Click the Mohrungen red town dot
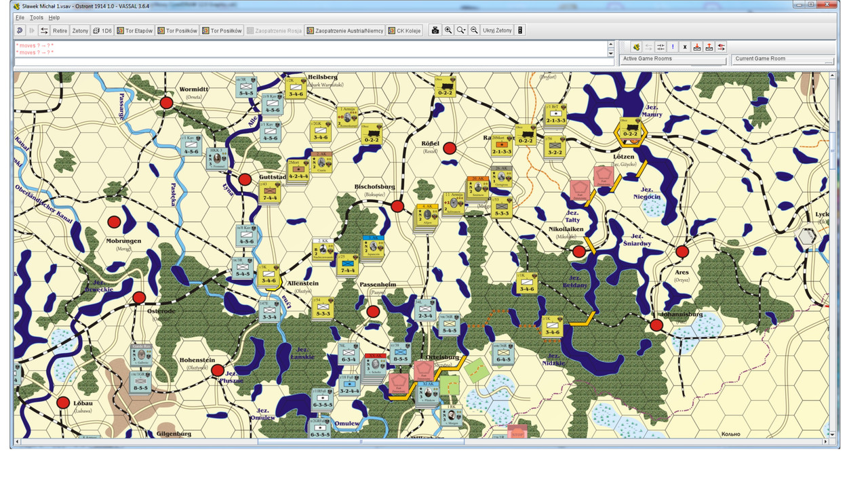Image resolution: width=868 pixels, height=486 pixels. click(x=114, y=222)
